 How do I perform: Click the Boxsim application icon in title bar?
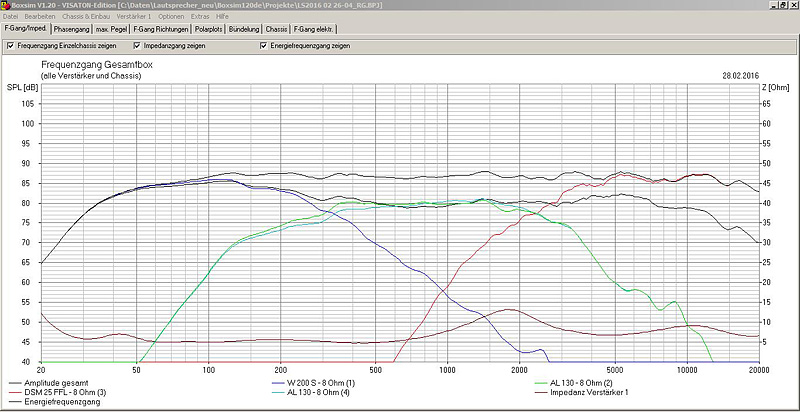pos(6,5)
